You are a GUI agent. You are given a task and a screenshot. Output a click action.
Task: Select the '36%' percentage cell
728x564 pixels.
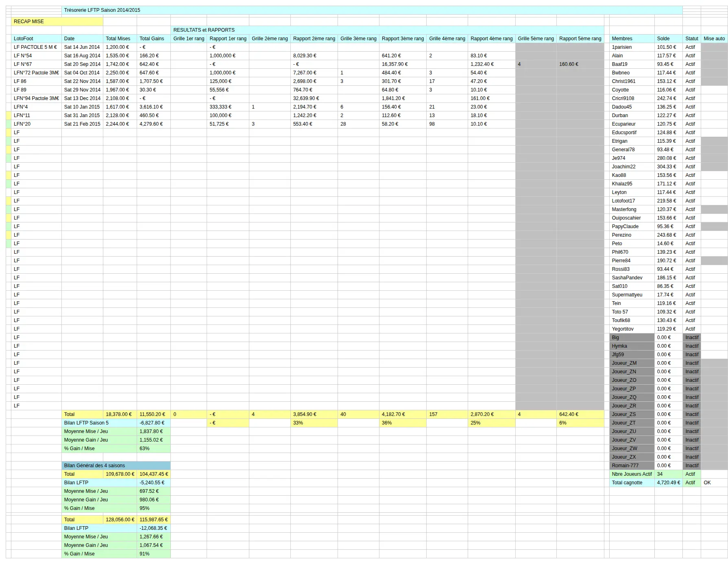pyautogui.click(x=403, y=423)
